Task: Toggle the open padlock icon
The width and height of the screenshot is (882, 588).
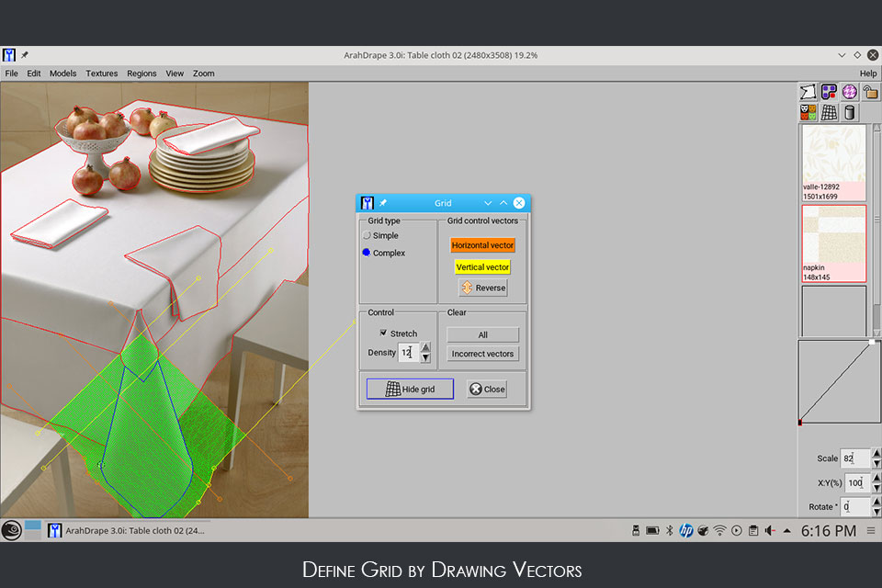Action: [x=870, y=92]
